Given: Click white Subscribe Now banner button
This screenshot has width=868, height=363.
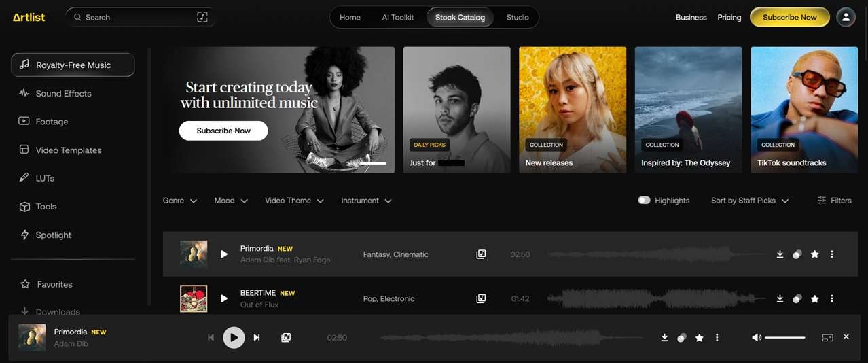Looking at the screenshot, I should point(223,131).
